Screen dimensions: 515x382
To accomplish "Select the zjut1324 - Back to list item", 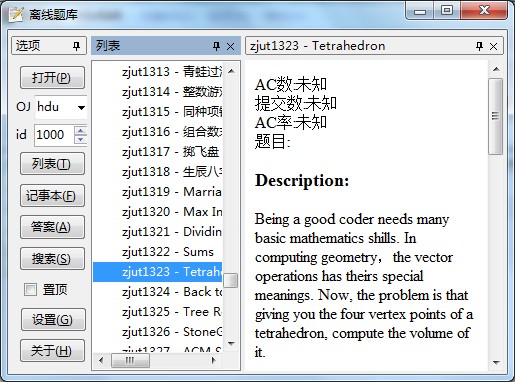I will click(x=157, y=292).
